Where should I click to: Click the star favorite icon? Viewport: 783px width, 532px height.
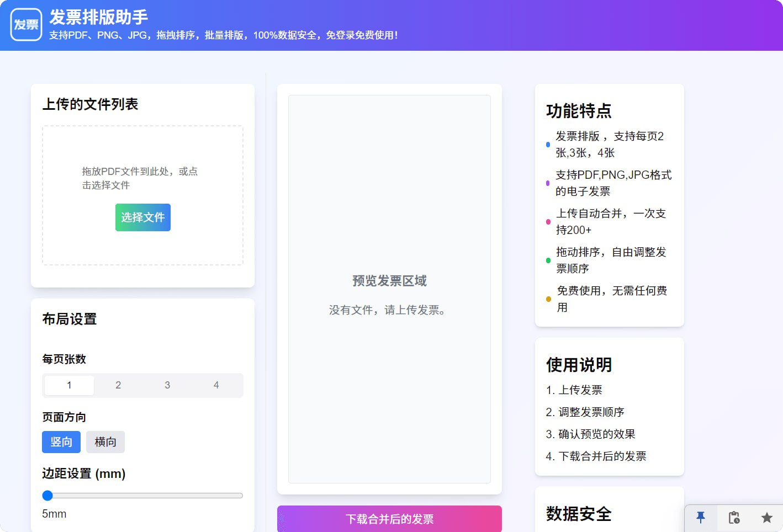coord(766,518)
